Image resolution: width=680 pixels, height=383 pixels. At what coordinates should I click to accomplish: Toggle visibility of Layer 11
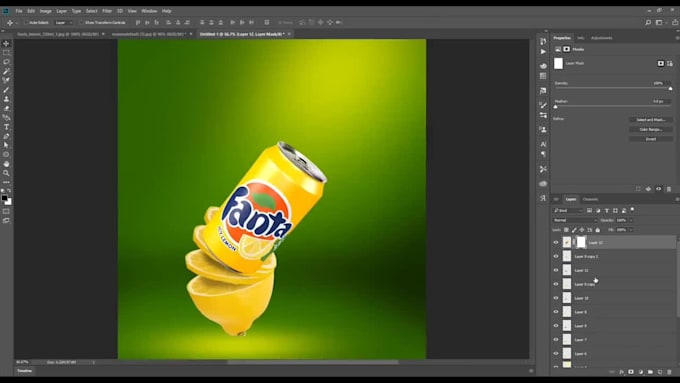tap(556, 270)
